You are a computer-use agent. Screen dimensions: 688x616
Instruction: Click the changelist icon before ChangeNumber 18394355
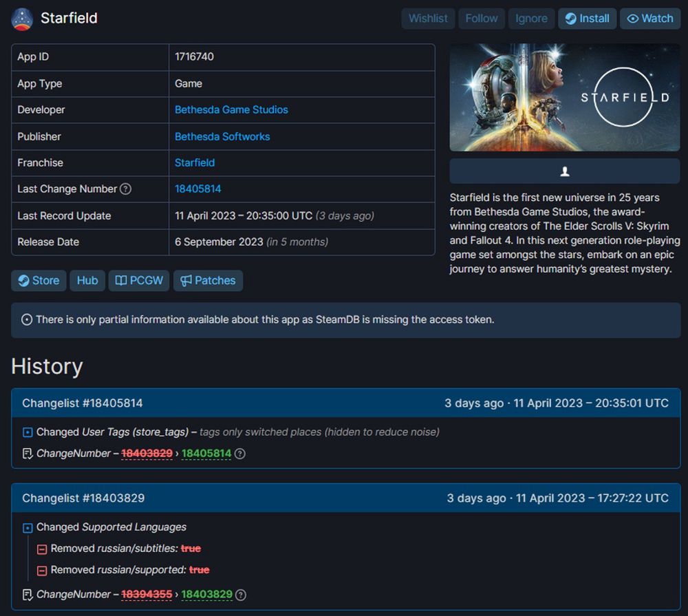28,595
